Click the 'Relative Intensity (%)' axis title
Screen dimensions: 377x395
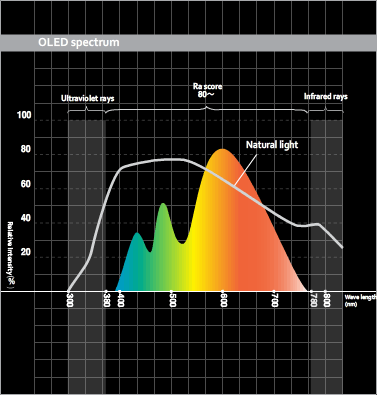point(11,254)
